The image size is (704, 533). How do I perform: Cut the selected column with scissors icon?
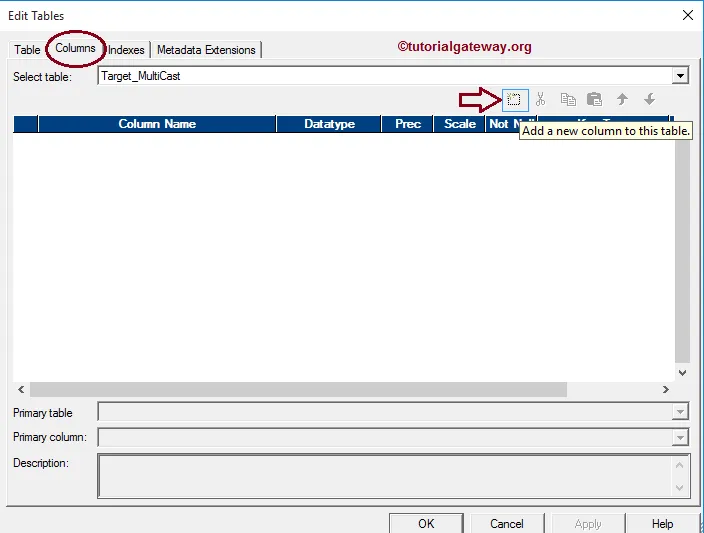541,100
